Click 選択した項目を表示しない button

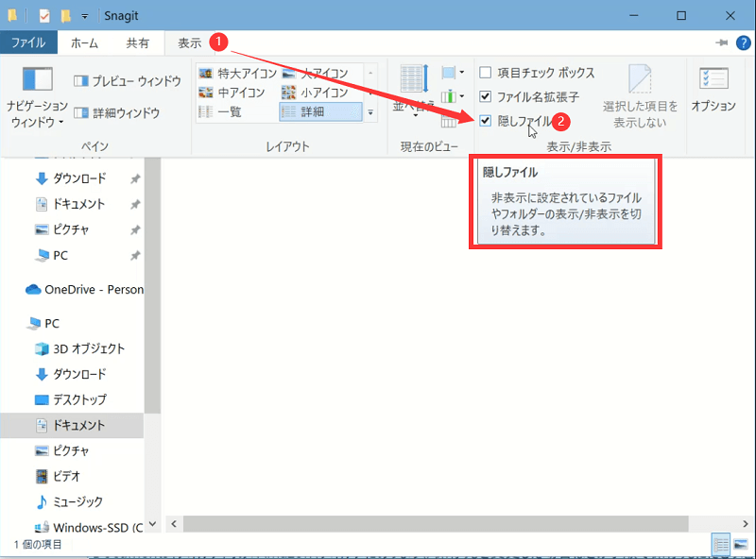point(640,96)
